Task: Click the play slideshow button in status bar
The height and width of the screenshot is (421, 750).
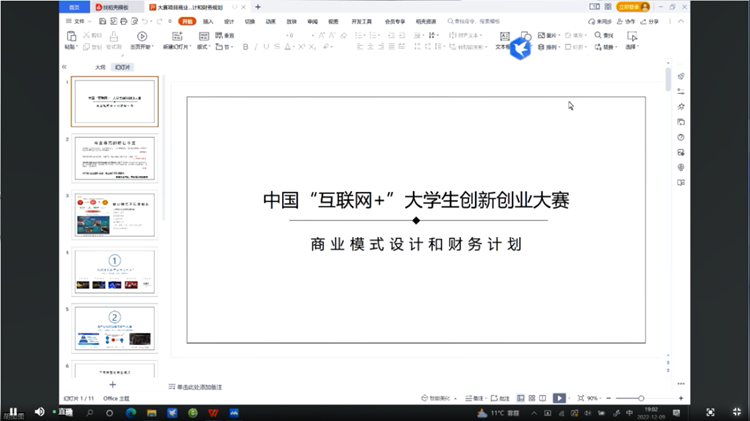Action: (x=559, y=398)
